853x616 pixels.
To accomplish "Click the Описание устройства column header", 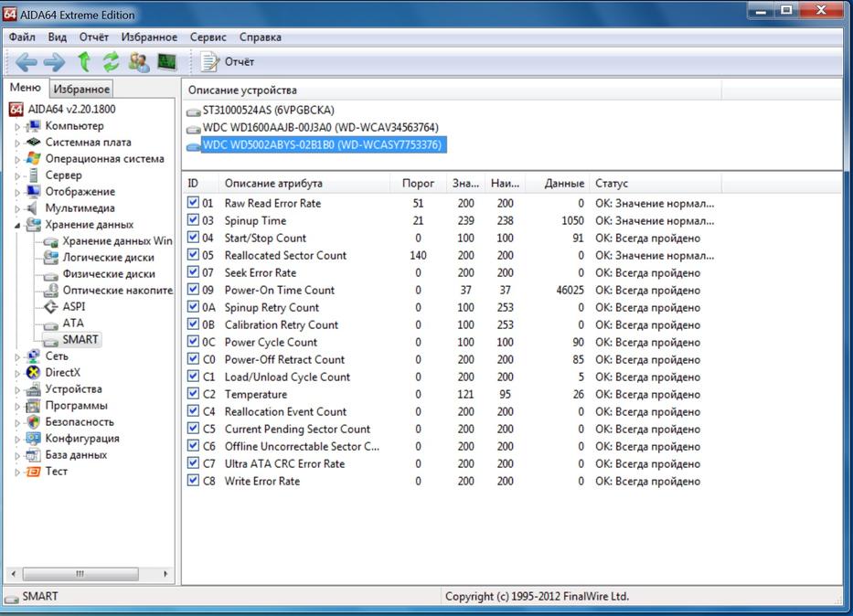I will click(452, 90).
